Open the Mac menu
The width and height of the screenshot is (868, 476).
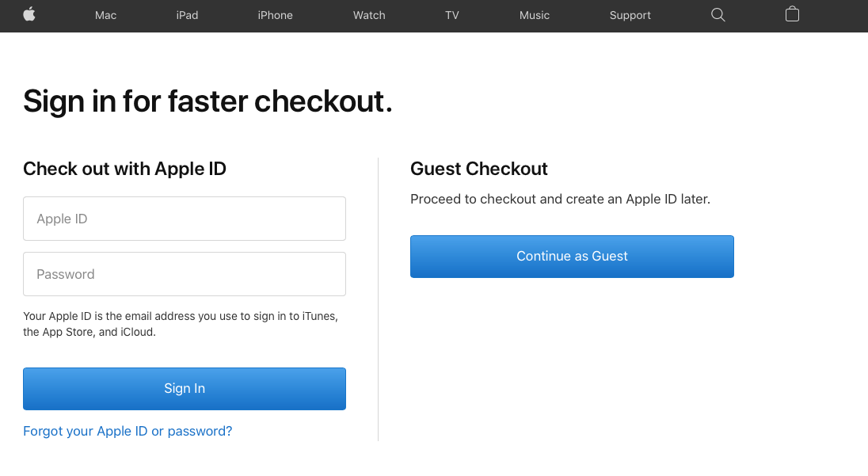tap(106, 16)
